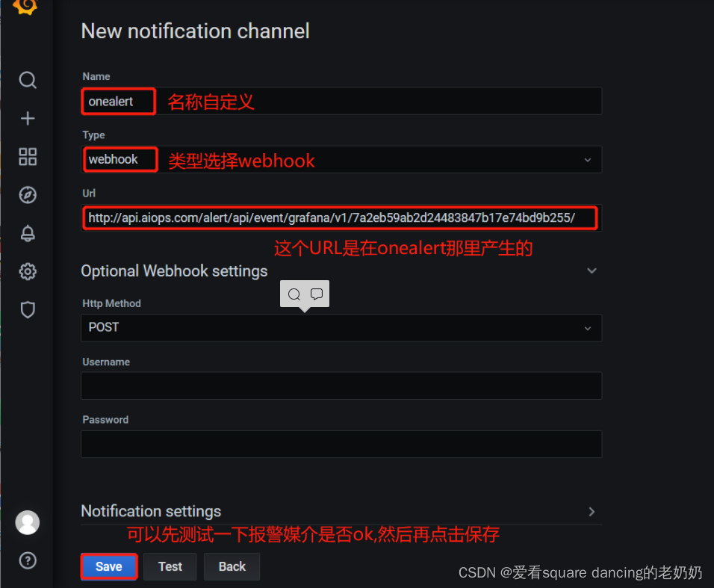Viewport: 714px width, 588px height.
Task: Click the blue Save button
Action: (x=109, y=566)
